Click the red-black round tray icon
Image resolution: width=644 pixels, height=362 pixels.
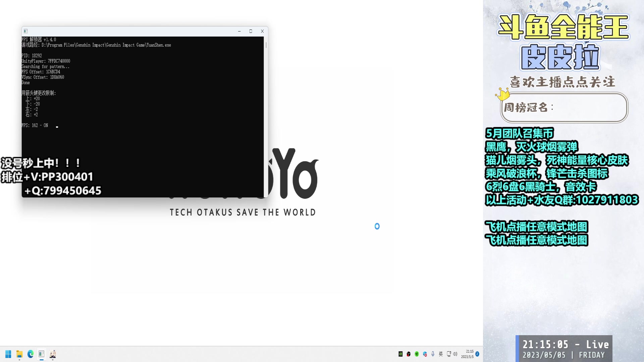click(x=409, y=354)
